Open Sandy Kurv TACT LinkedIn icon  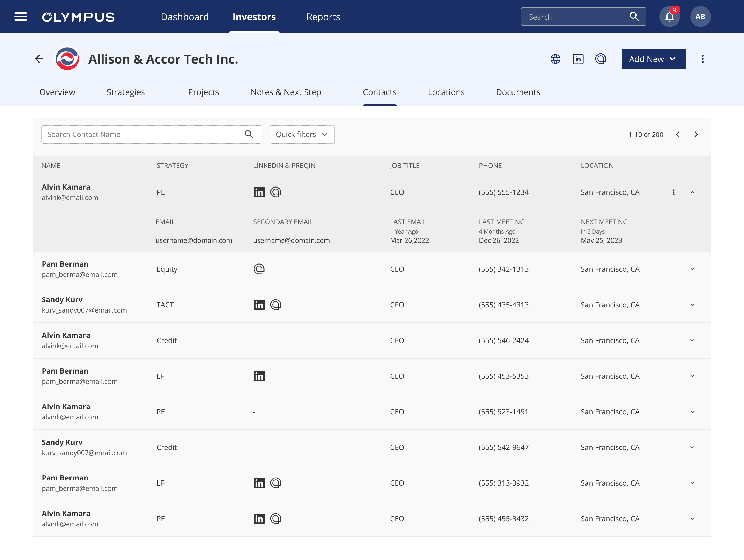point(259,305)
